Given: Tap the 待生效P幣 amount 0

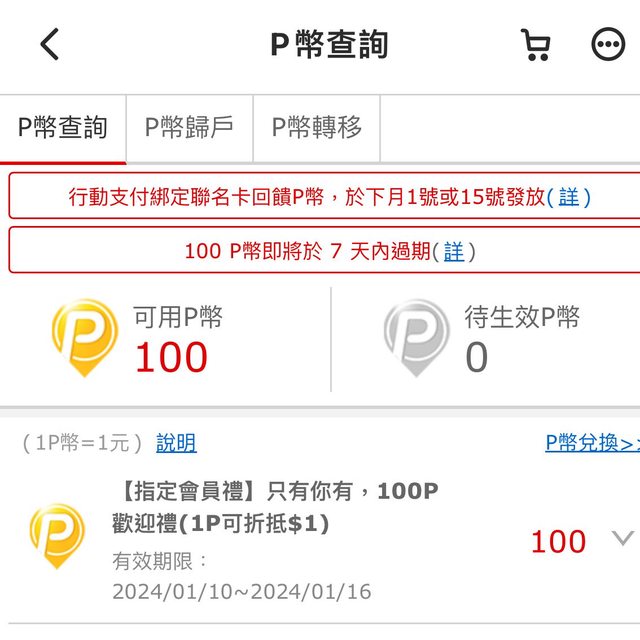Looking at the screenshot, I should (476, 357).
